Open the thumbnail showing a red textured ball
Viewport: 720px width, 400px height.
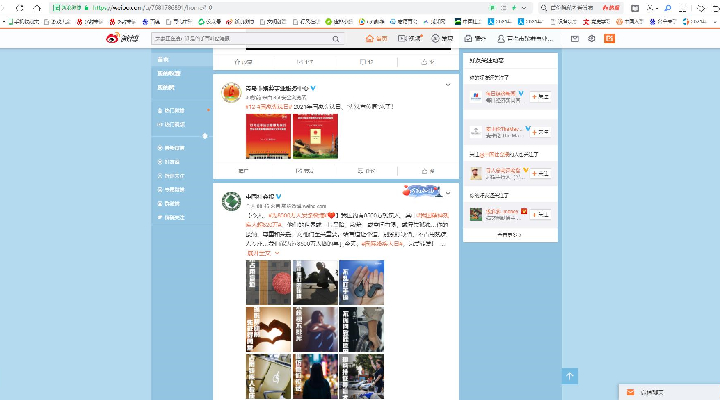tap(268, 282)
